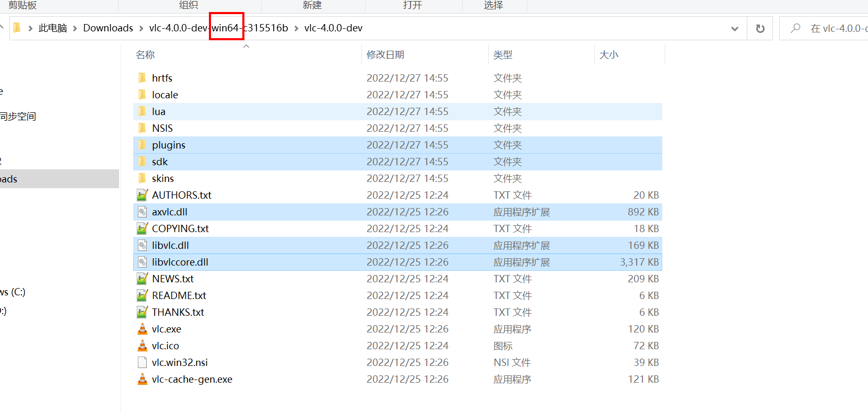868x413 pixels.
Task: Navigate to 此电脑 in the breadcrumb
Action: [53, 28]
